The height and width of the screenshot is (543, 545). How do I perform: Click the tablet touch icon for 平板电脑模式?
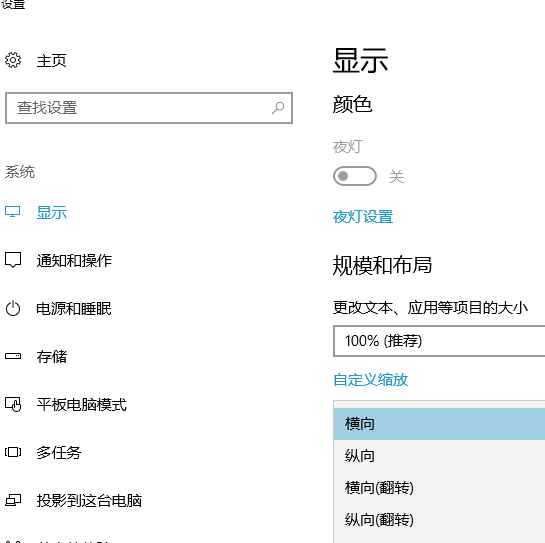tap(13, 404)
